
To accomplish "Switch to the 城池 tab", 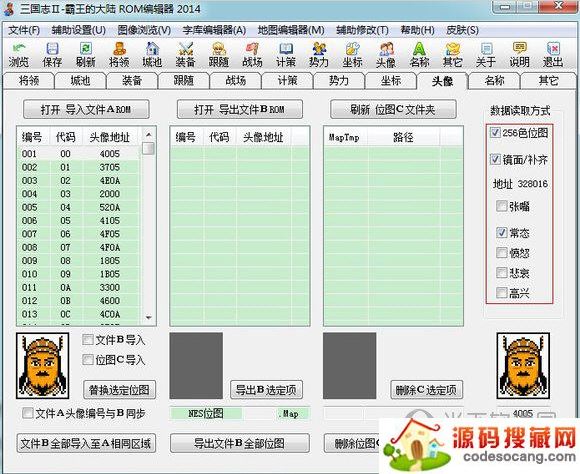I will pos(80,81).
